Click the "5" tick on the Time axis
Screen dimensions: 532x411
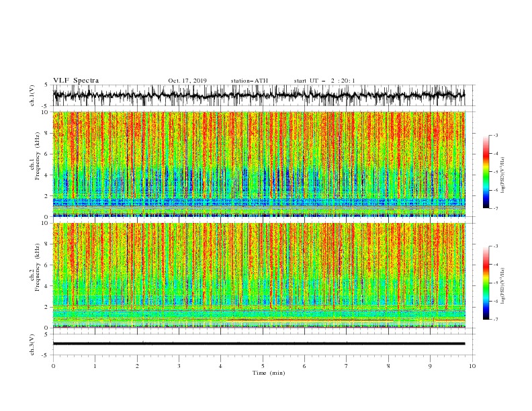coord(263,366)
